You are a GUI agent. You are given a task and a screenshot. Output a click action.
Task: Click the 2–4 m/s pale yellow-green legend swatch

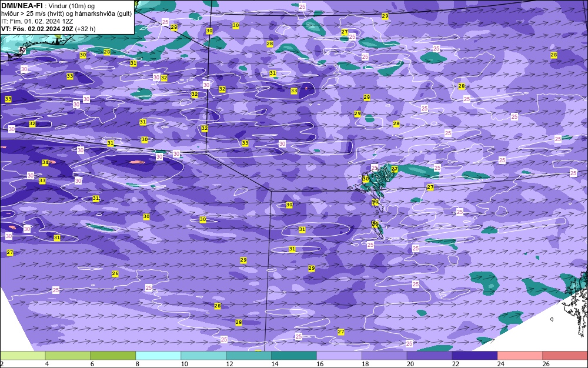[x=22, y=356]
